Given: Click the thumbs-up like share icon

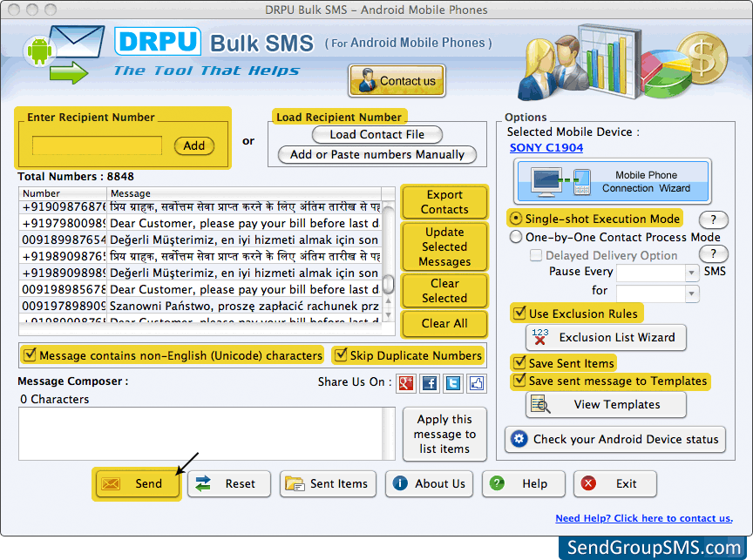Looking at the screenshot, I should [477, 383].
